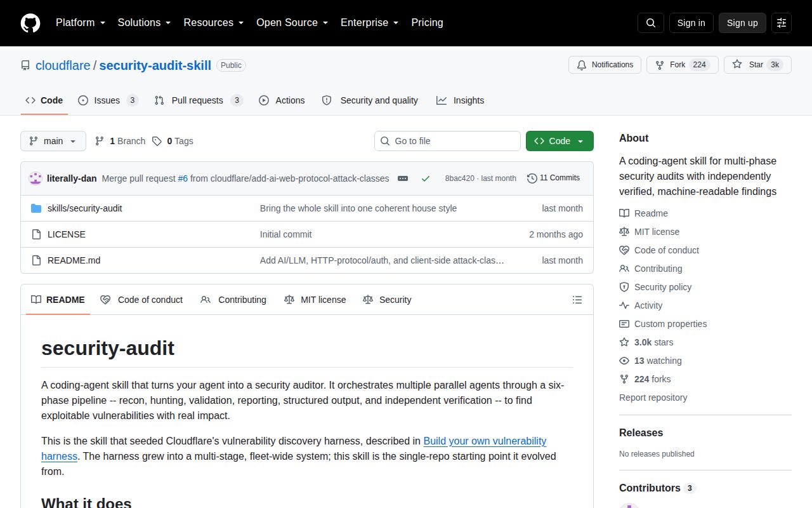This screenshot has width=812, height=508.
Task: Open the Contributors 3 heading link
Action: tap(657, 488)
